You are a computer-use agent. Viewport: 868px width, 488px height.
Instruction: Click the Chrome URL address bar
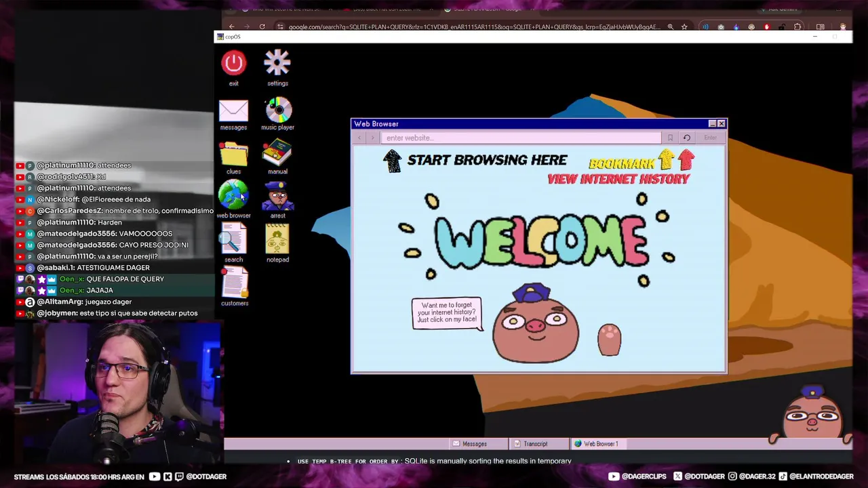click(x=473, y=27)
